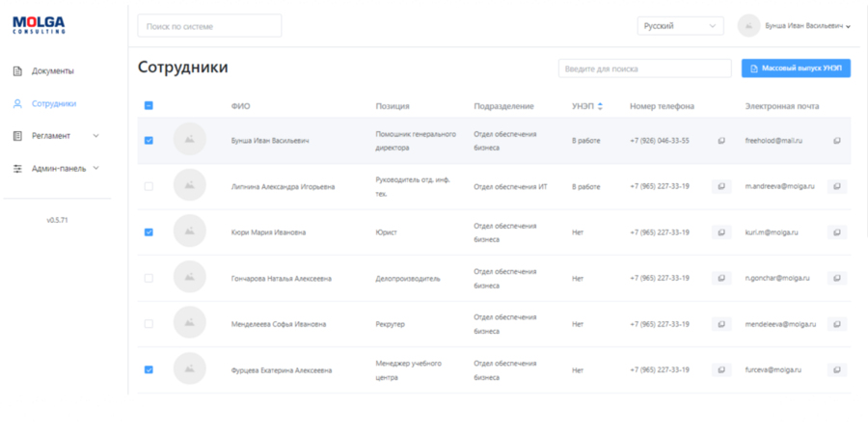Click the Documents page icon in sidebar
Screen dimensions: 868x436
point(17,71)
